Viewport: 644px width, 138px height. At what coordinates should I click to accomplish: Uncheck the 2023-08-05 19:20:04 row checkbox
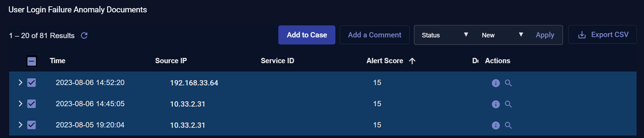pyautogui.click(x=32, y=125)
